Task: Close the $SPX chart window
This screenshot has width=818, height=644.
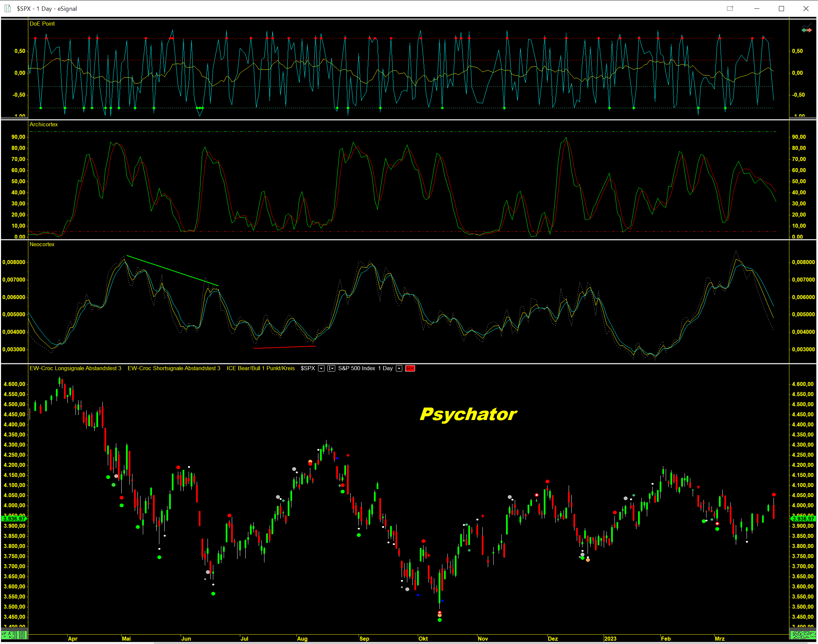Action: [806, 9]
